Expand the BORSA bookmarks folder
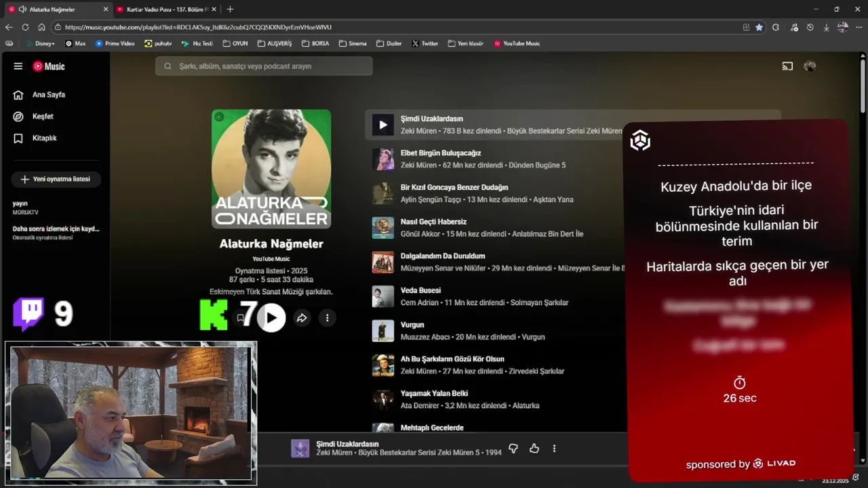Screen dimensions: 868x488 (x=315, y=43)
